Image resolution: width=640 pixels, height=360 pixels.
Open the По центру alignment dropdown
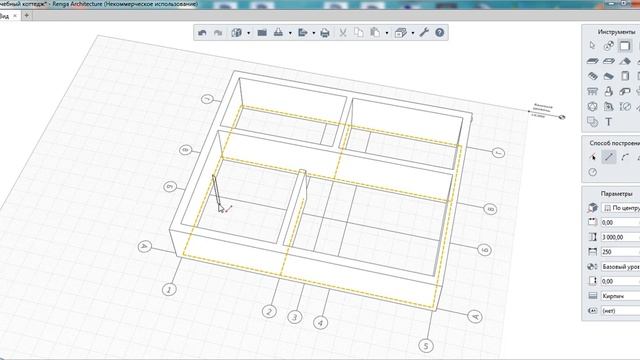(620, 208)
